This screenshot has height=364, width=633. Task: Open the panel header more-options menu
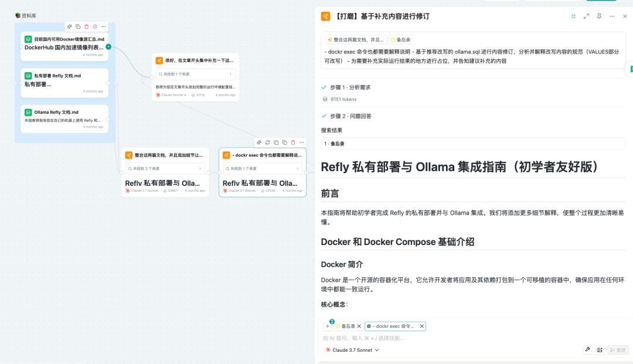[612, 16]
